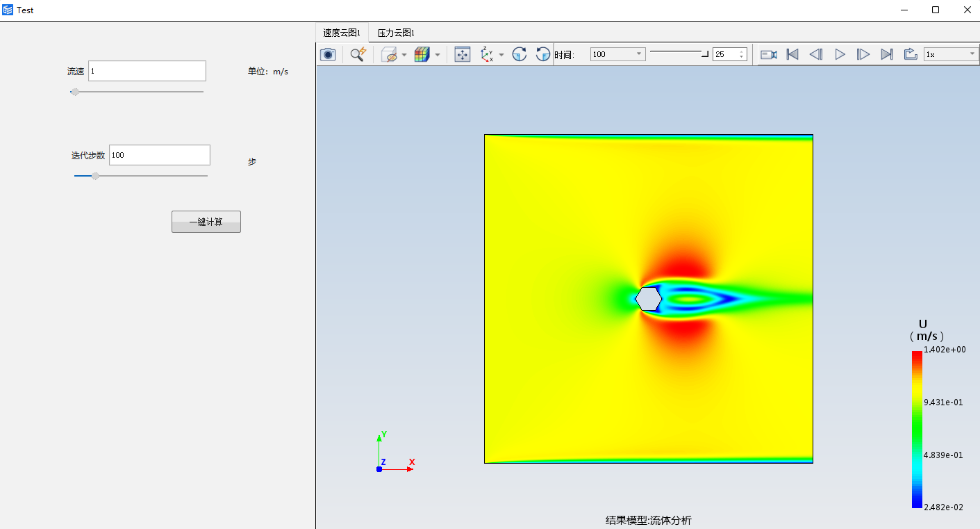Click the legend value 4.839e-01

coord(943,455)
